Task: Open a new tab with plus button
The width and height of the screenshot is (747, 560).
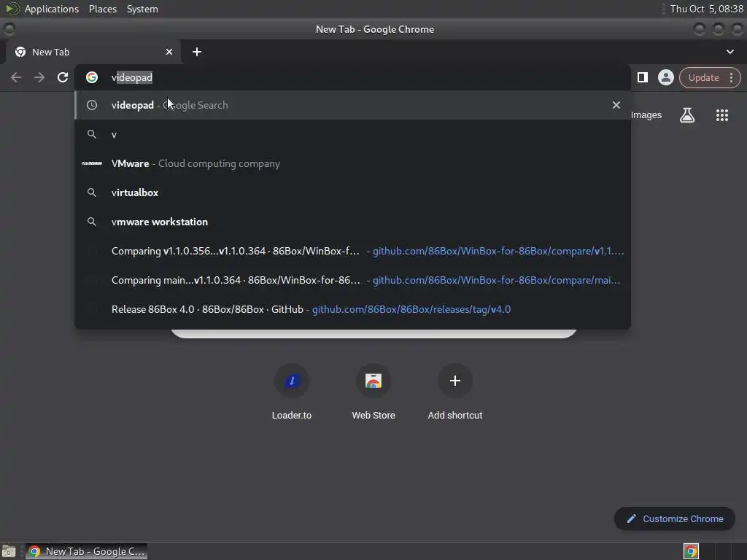Action: 197,52
